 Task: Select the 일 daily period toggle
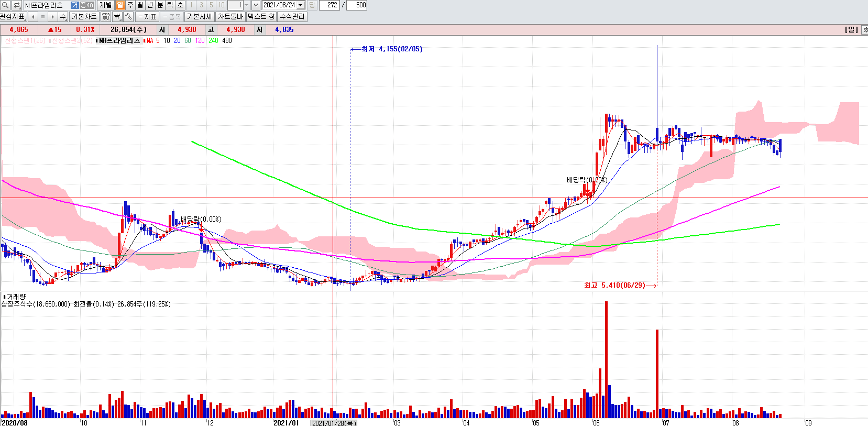(120, 5)
